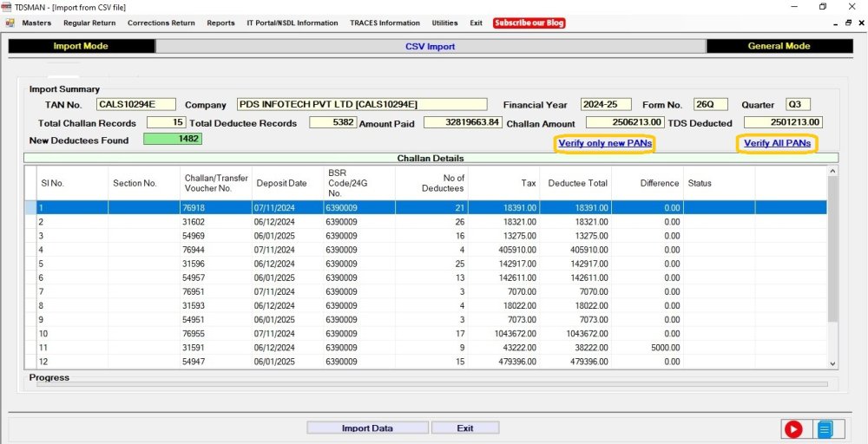This screenshot has height=444, width=868.
Task: Open the Reports menu
Action: point(220,23)
